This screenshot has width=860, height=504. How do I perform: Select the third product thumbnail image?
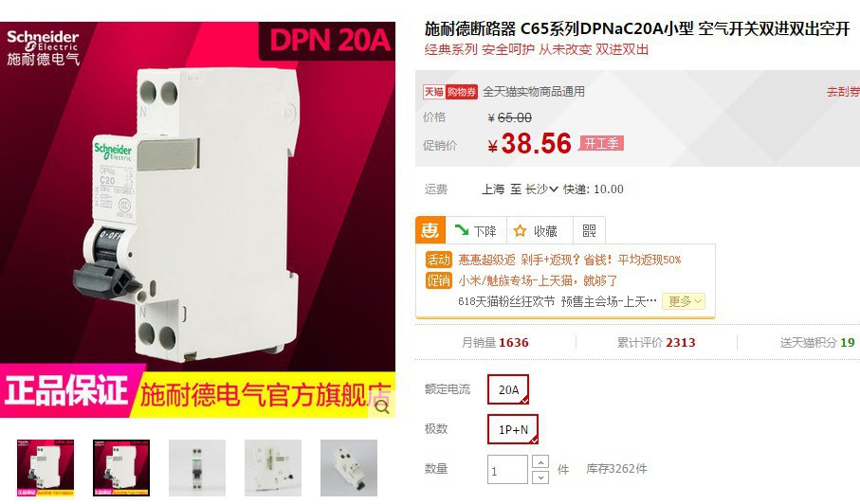[197, 468]
